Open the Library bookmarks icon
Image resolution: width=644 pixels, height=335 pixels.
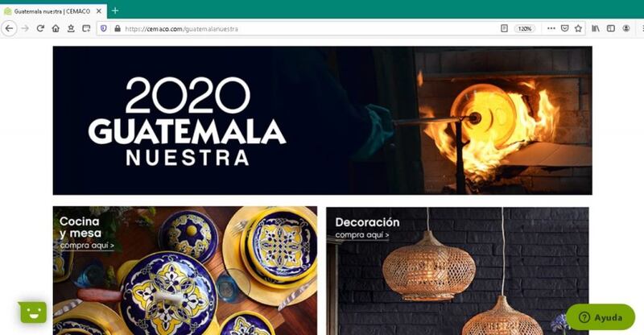click(596, 28)
